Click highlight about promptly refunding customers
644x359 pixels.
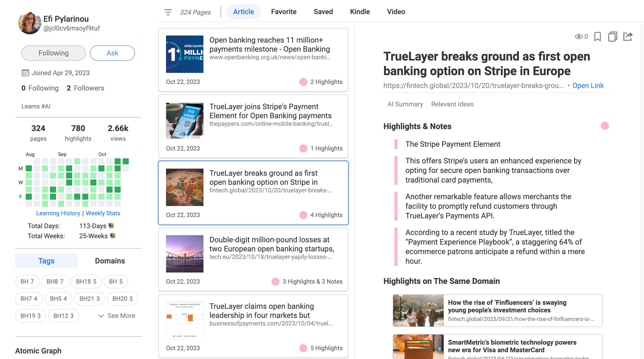(488, 206)
